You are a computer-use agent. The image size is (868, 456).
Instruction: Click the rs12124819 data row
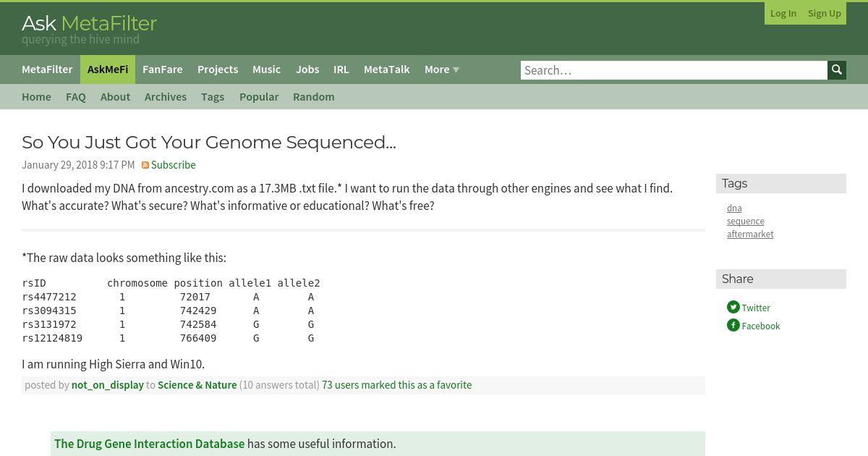(x=169, y=338)
